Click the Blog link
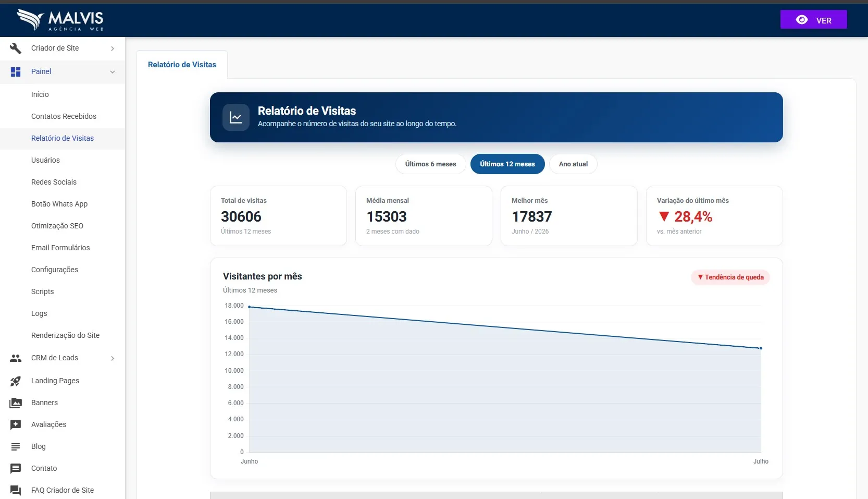This screenshot has width=868, height=499. coord(39,446)
